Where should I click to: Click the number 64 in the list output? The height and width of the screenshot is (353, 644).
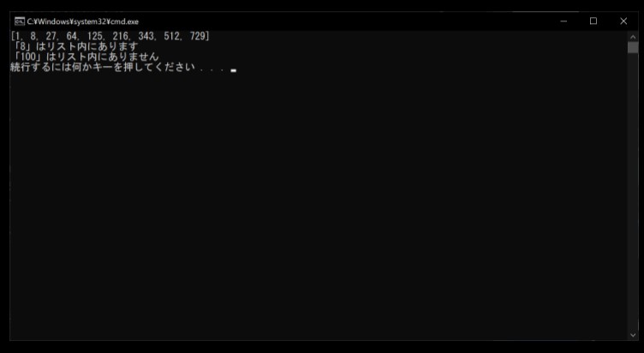[71, 36]
